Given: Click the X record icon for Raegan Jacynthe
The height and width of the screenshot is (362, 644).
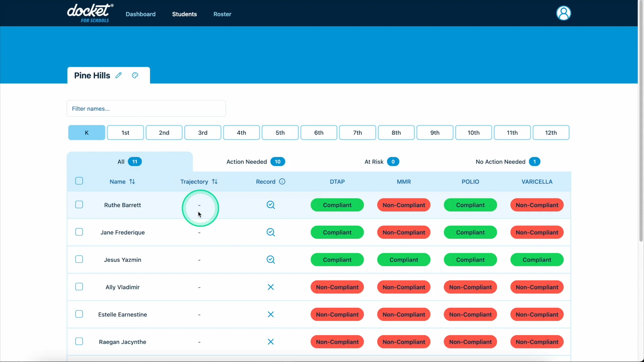Looking at the screenshot, I should [271, 342].
